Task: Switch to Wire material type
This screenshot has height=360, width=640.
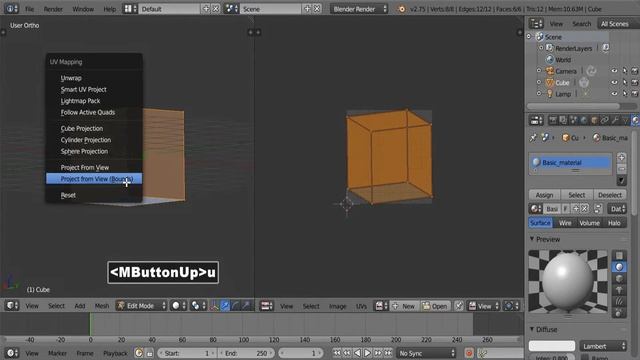Action: 565,223
